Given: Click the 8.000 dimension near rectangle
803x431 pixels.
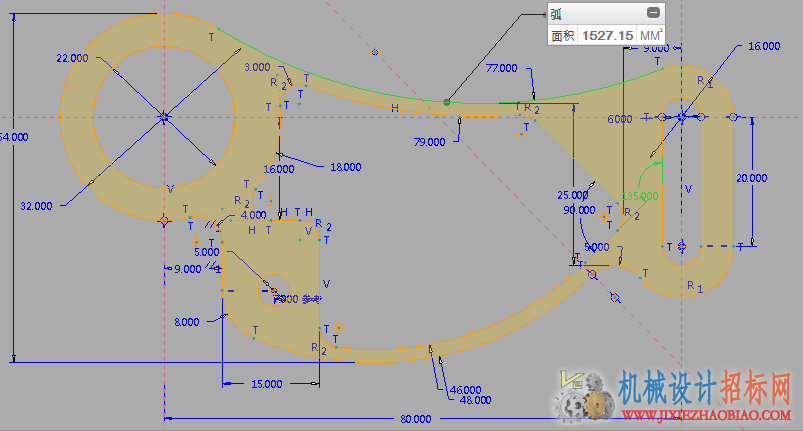Looking at the screenshot, I should coord(186,322).
